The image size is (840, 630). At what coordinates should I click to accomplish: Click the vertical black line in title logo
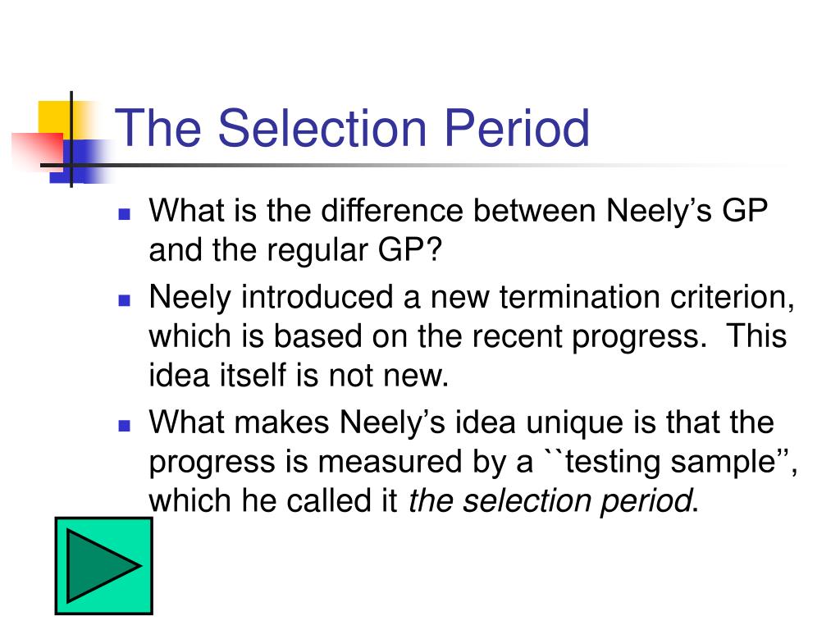[x=71, y=139]
